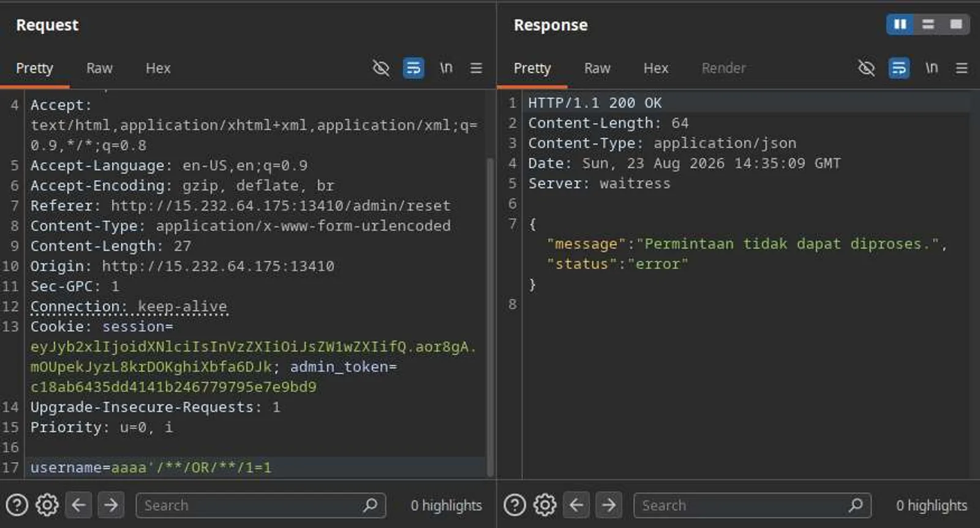Viewport: 980px width, 528px height.
Task: Click the Request panel vertical scrollbar
Action: click(490, 316)
